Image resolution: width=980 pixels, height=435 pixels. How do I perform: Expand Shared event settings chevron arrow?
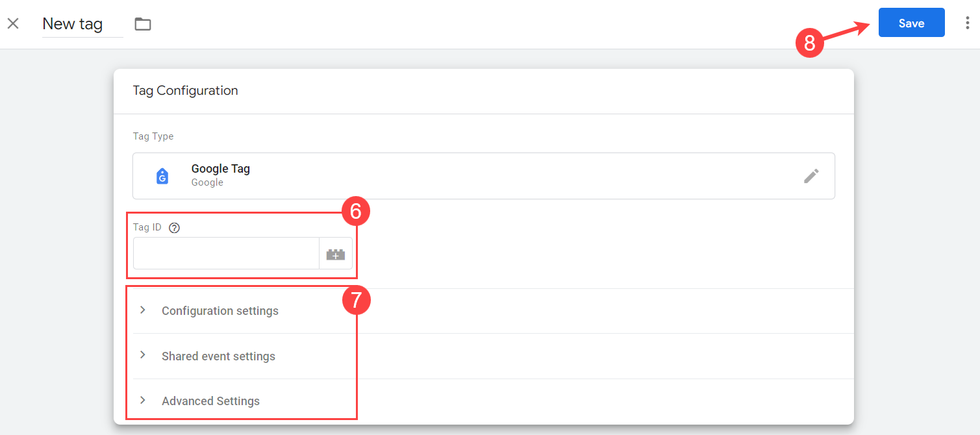click(143, 356)
